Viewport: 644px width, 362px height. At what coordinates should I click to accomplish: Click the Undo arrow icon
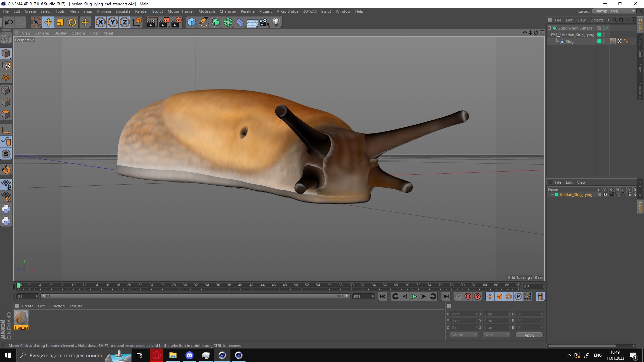coord(9,22)
